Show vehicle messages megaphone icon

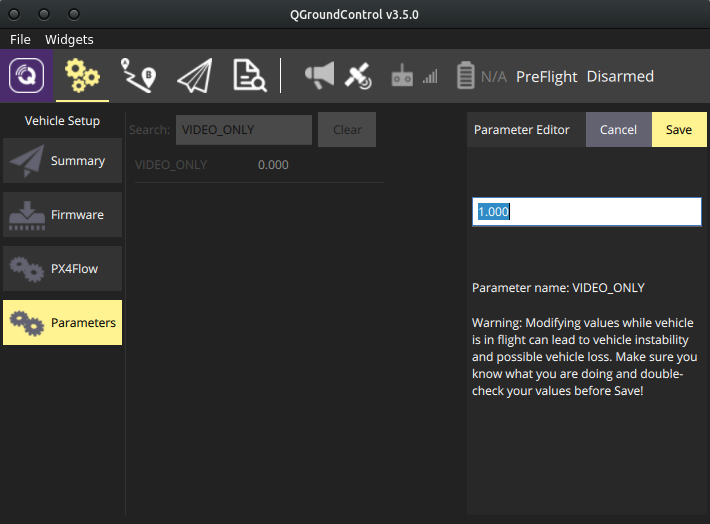click(320, 76)
